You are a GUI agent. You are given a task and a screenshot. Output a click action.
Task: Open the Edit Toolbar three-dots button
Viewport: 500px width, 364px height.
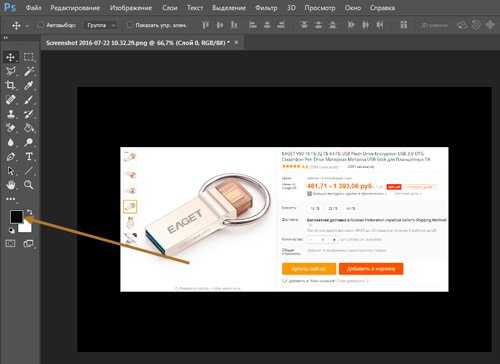point(11,199)
